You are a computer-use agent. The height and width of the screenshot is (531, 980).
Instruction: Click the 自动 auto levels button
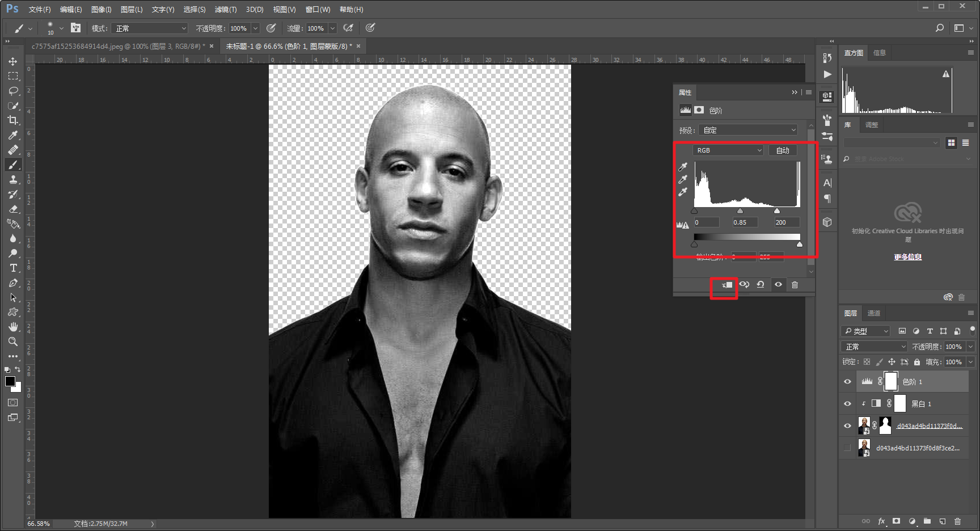[x=783, y=150]
